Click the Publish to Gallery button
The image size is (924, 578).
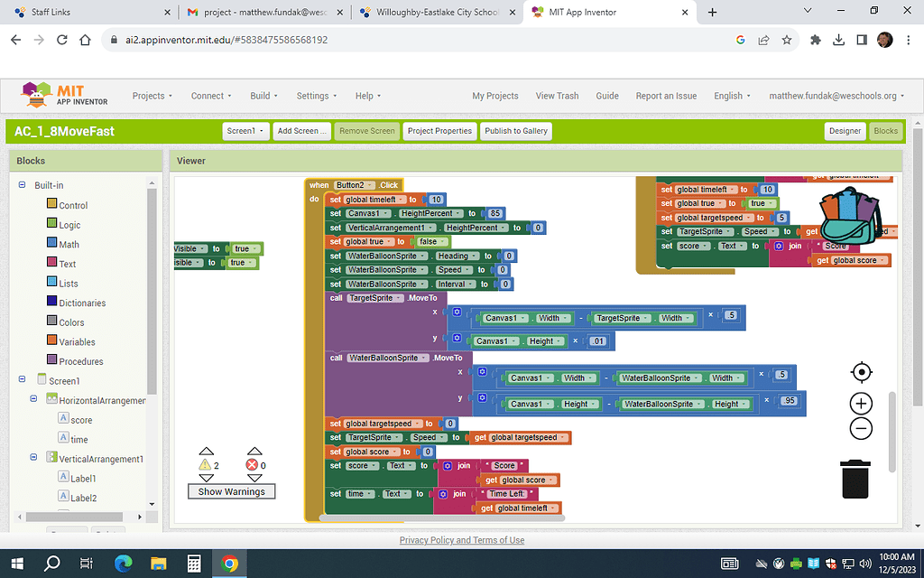515,131
